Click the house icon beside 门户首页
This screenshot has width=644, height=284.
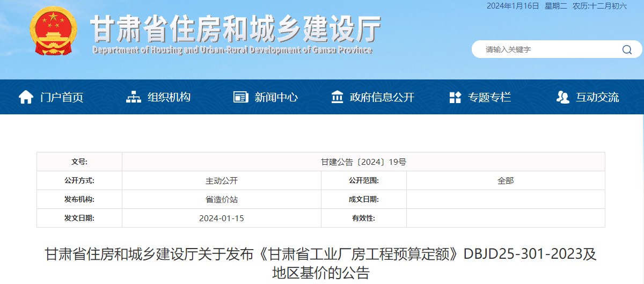tap(26, 97)
